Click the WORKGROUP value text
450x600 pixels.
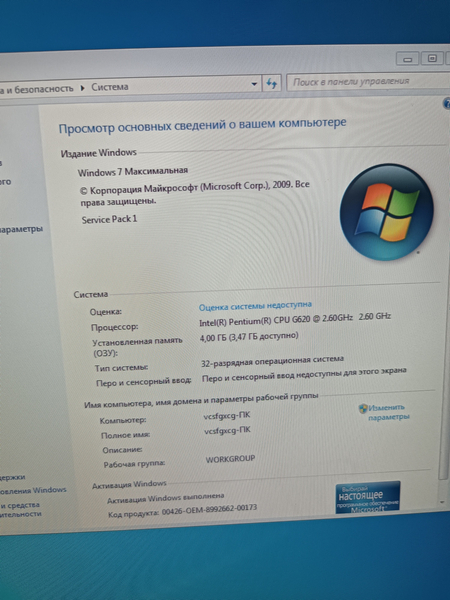(230, 459)
